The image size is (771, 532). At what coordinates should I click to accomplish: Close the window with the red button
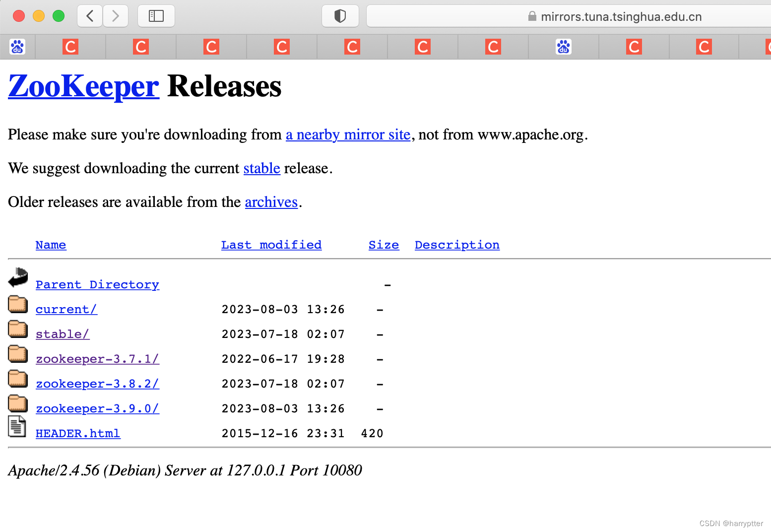[x=19, y=16]
